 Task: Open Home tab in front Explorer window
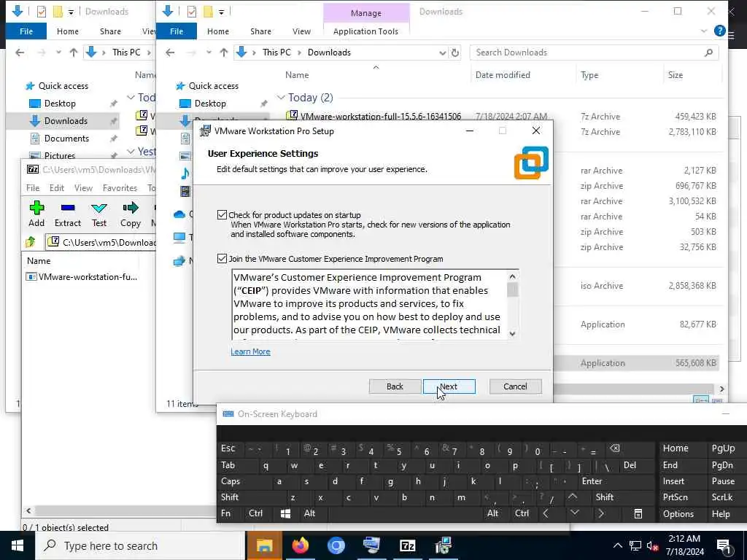click(217, 31)
